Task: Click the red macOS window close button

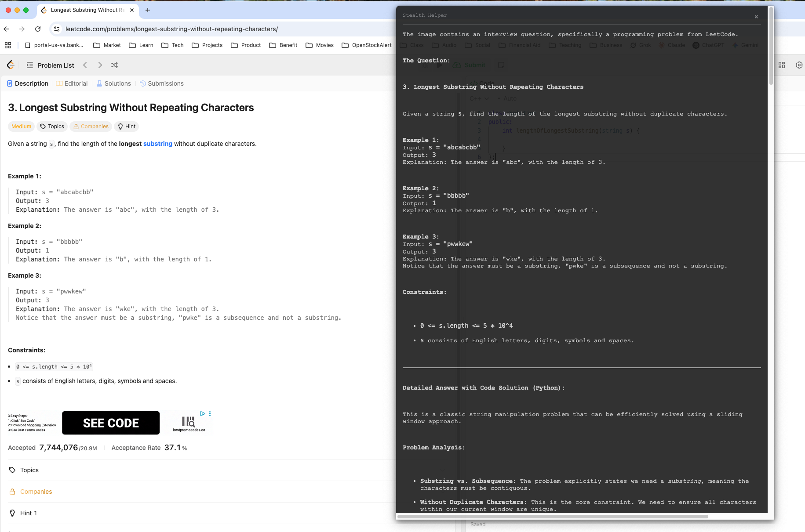Action: click(8, 10)
